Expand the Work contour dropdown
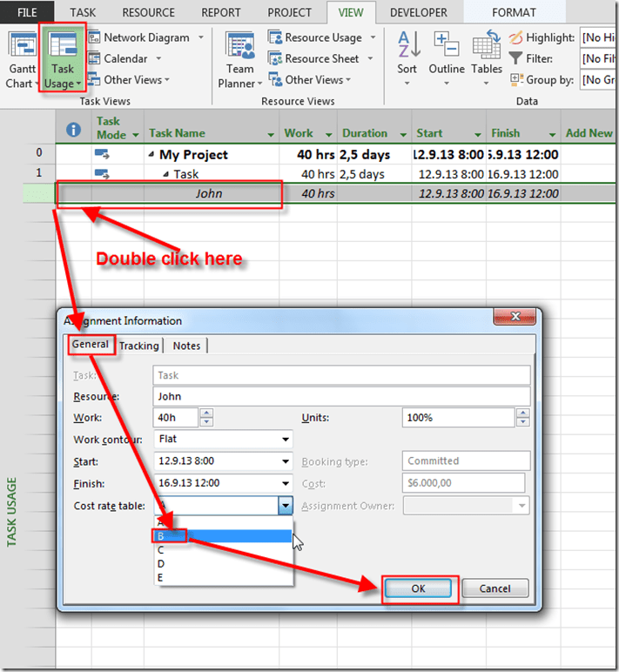Screen dimensions: 619x672 pyautogui.click(x=286, y=440)
